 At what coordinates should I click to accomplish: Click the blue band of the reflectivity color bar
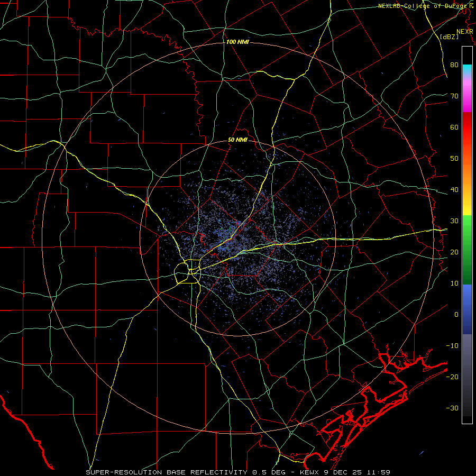467,309
